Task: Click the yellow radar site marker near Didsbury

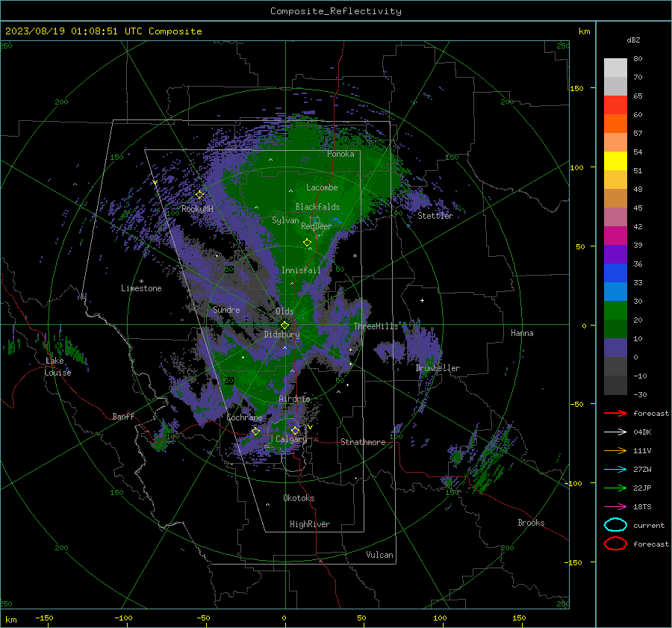Action: 284,326
